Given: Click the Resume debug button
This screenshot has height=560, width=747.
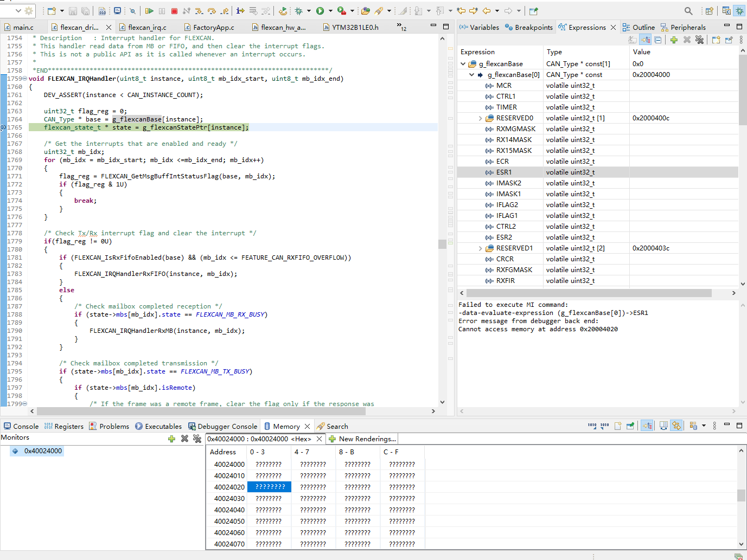Looking at the screenshot, I should pyautogui.click(x=149, y=11).
